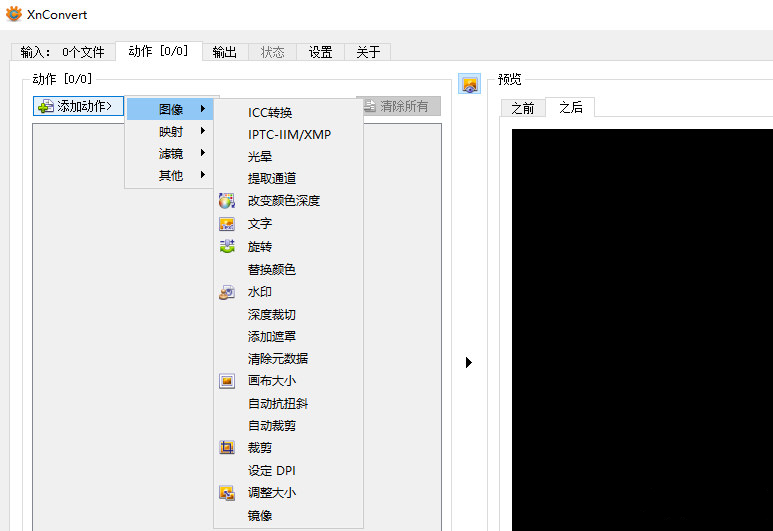This screenshot has width=773, height=531.
Task: Switch to 输入: 0个文件 tab
Action: [x=63, y=52]
